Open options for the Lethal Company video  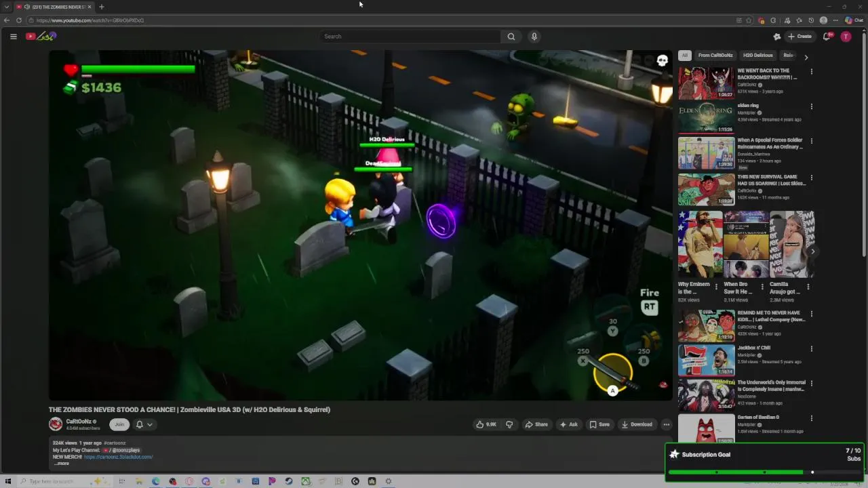pyautogui.click(x=811, y=314)
